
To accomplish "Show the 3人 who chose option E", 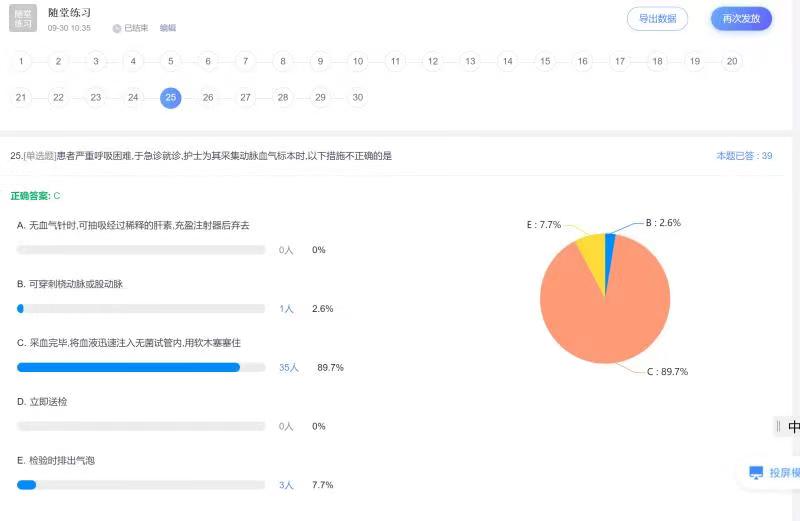I will pyautogui.click(x=286, y=485).
